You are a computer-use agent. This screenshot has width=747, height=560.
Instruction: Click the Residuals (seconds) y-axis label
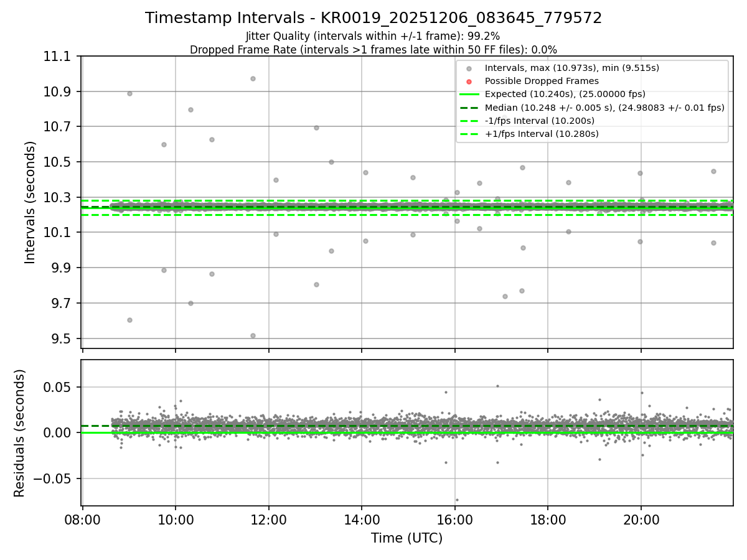20,433
